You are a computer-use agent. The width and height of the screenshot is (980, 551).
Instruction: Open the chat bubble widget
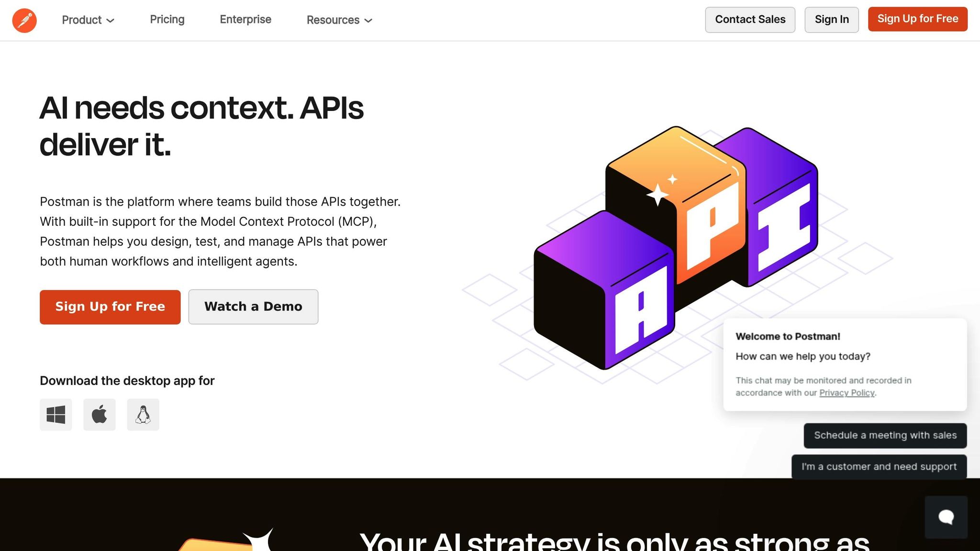click(x=946, y=517)
